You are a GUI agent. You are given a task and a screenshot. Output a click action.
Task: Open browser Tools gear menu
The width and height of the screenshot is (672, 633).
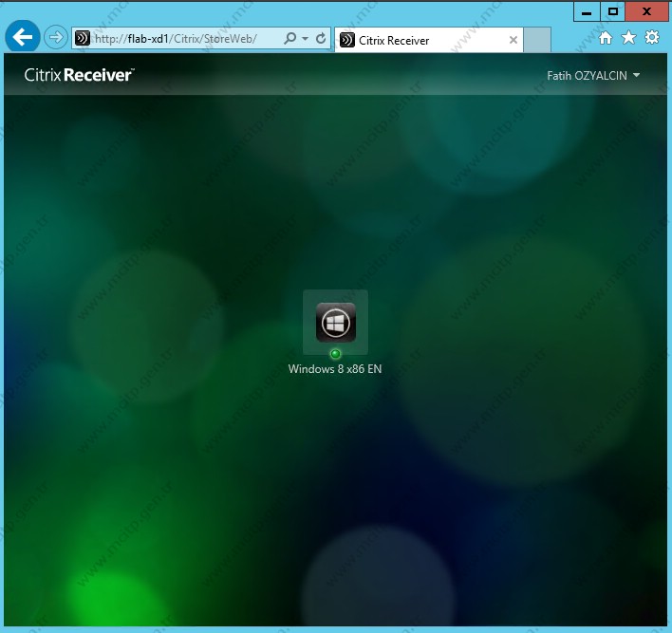tap(652, 38)
